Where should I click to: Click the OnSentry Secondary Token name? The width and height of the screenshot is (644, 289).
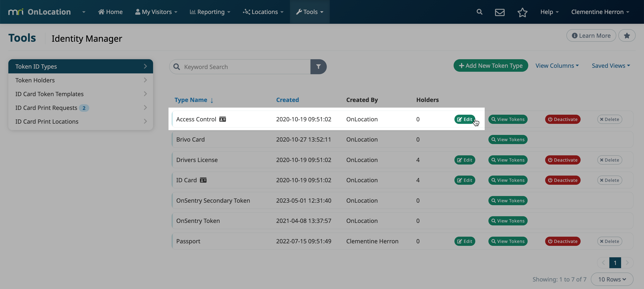(x=213, y=201)
